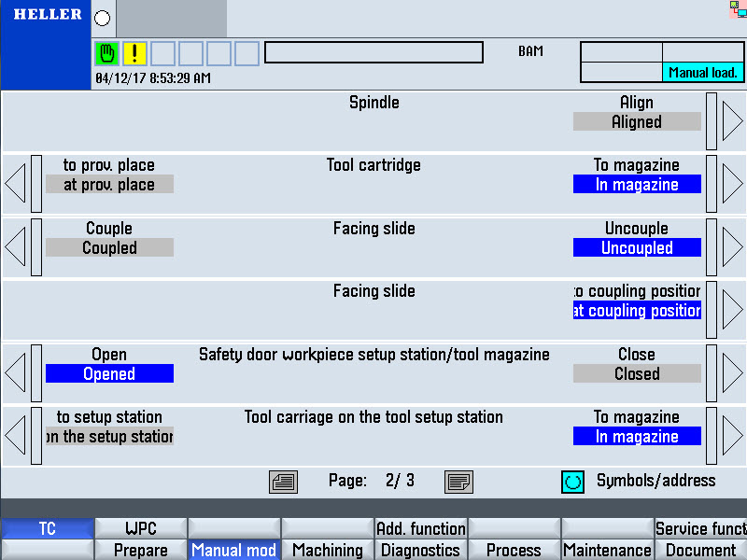Select the Opened safety door status
The width and height of the screenshot is (747, 560).
pos(109,374)
